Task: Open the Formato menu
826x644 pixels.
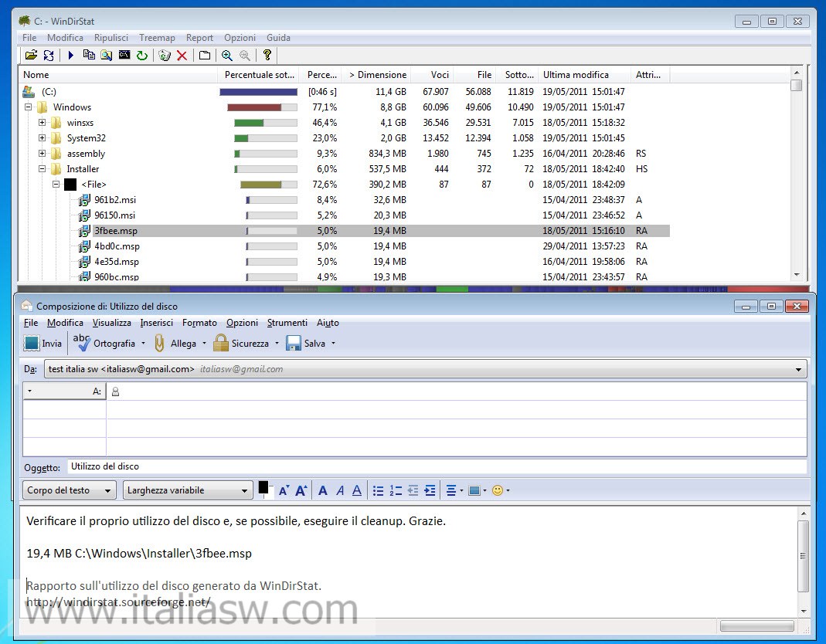Action: pyautogui.click(x=199, y=323)
